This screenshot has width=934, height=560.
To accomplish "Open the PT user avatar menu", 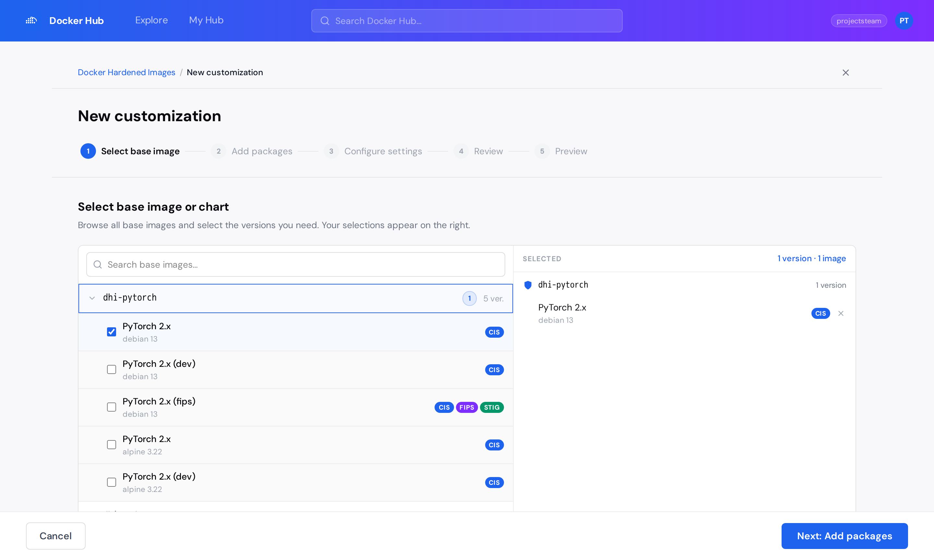I will 904,21.
